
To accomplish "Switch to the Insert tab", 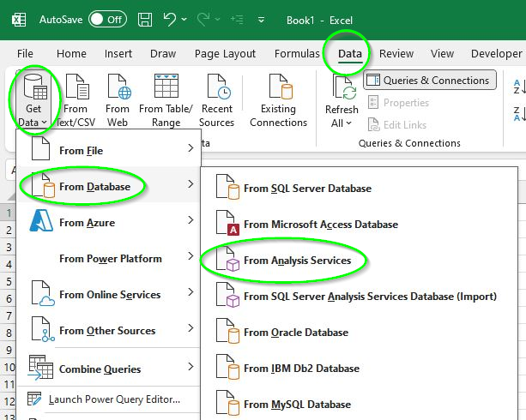I will click(118, 54).
